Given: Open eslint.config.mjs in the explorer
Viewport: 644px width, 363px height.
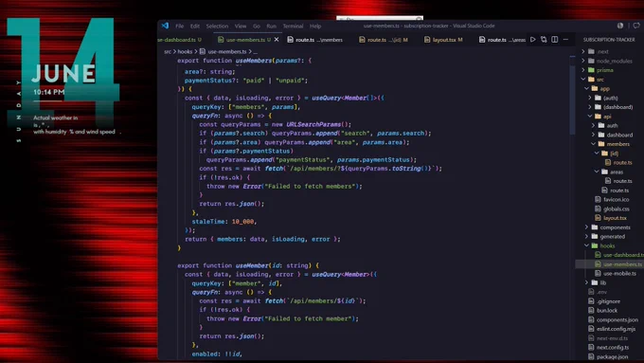Looking at the screenshot, I should pos(610,329).
